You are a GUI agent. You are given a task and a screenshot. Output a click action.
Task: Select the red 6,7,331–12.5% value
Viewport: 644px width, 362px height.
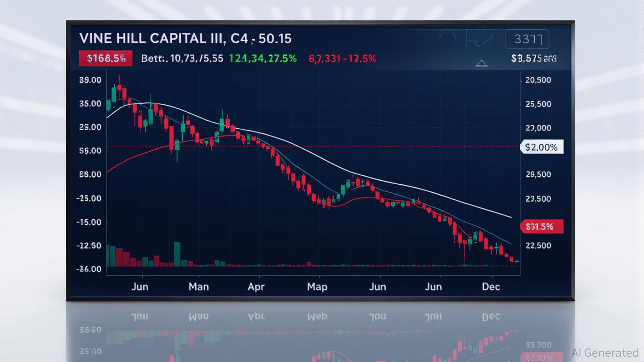[x=342, y=58]
